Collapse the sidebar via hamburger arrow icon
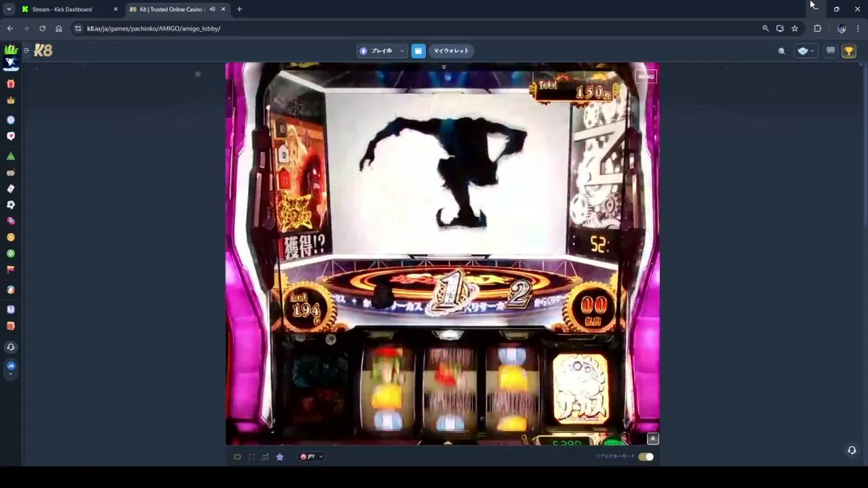Viewport: 868px width, 488px height. click(26, 50)
